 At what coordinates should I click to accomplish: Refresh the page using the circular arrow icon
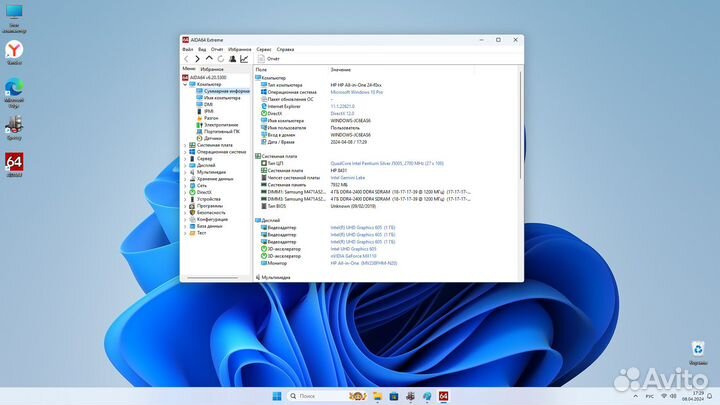click(221, 59)
